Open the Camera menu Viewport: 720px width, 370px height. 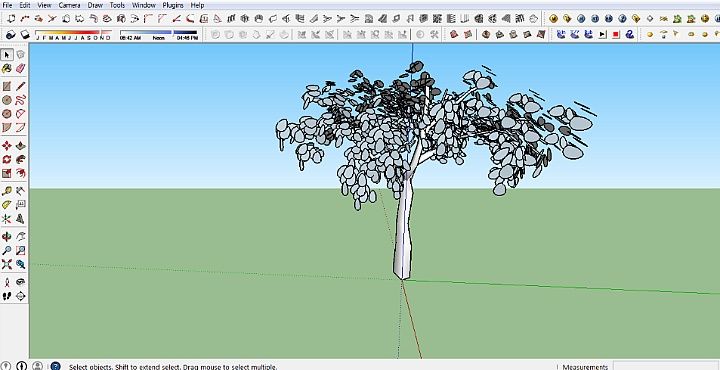(x=69, y=5)
